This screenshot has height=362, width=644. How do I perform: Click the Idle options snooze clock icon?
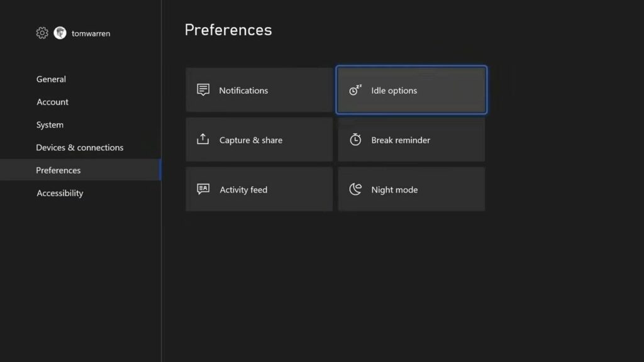coord(355,90)
